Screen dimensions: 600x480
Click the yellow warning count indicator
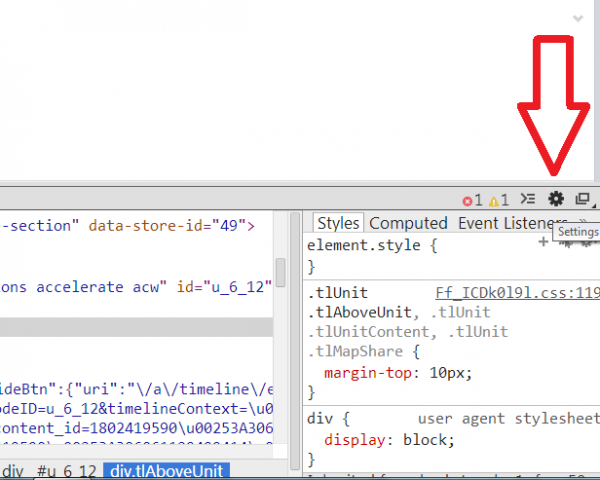pyautogui.click(x=499, y=200)
